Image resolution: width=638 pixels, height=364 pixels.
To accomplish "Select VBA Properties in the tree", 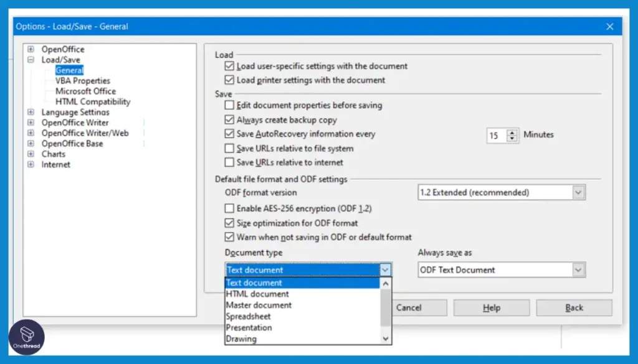I will (x=83, y=81).
